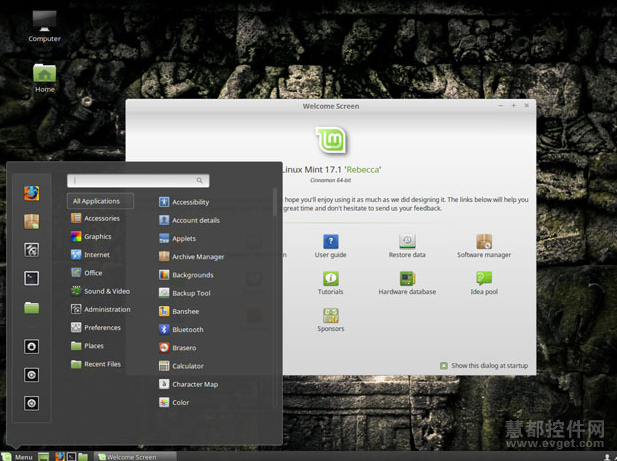The image size is (617, 461).
Task: Open Sponsors in Welcome Screen
Action: tap(331, 320)
